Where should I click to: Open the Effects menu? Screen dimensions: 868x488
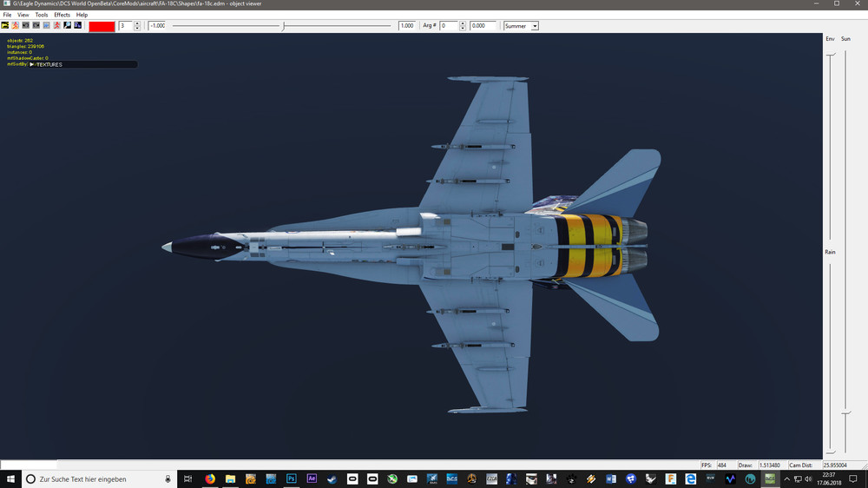point(62,15)
